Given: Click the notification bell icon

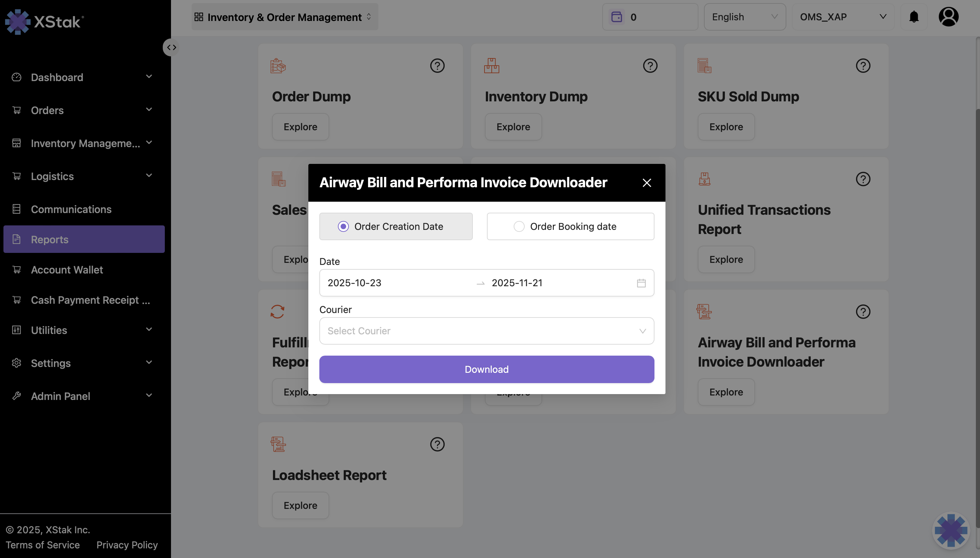Looking at the screenshot, I should point(914,17).
